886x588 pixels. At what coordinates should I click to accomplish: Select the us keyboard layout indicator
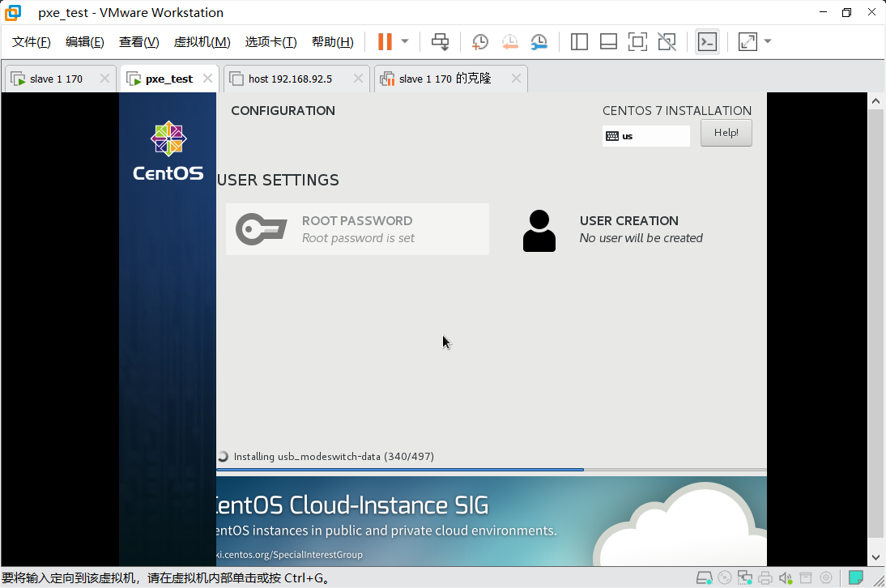pyautogui.click(x=645, y=136)
